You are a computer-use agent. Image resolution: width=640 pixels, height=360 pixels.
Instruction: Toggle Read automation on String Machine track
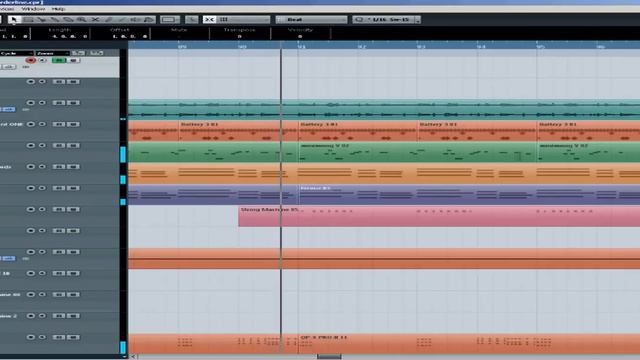(x=59, y=209)
